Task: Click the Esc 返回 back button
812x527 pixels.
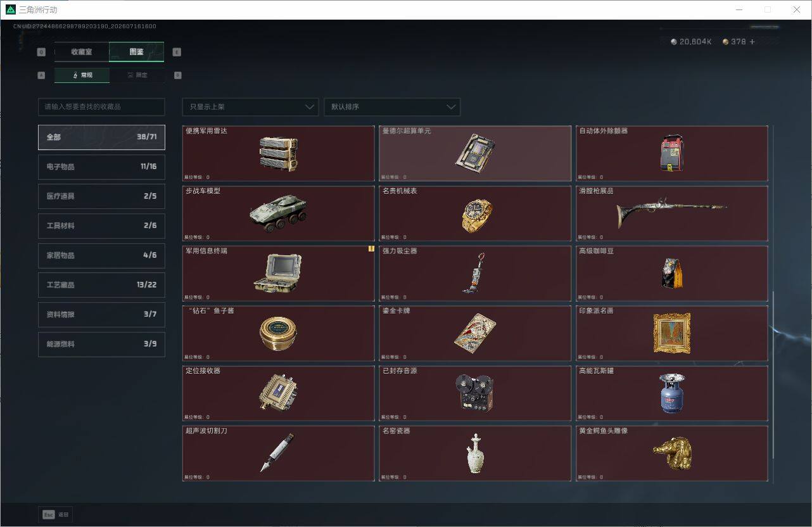Action: (56, 514)
